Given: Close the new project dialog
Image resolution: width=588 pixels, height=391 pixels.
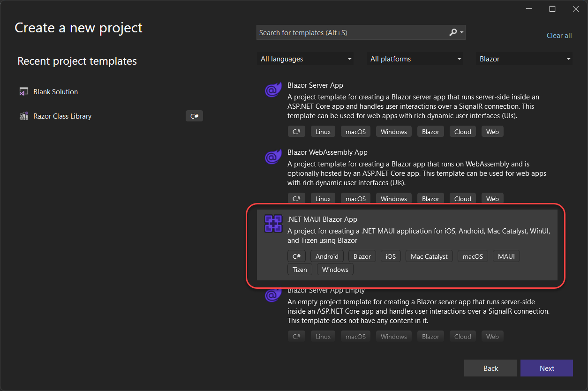Looking at the screenshot, I should (x=576, y=9).
